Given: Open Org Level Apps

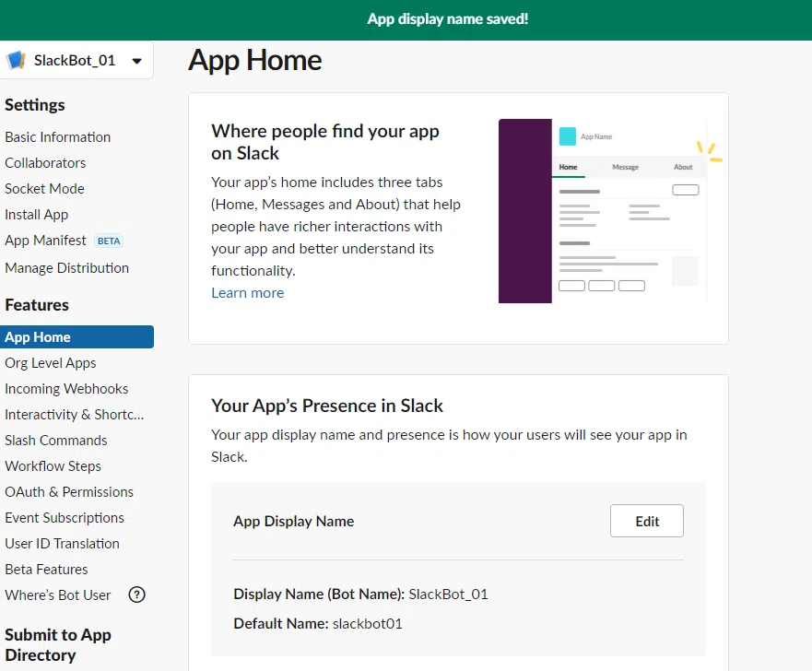Looking at the screenshot, I should (x=51, y=363).
